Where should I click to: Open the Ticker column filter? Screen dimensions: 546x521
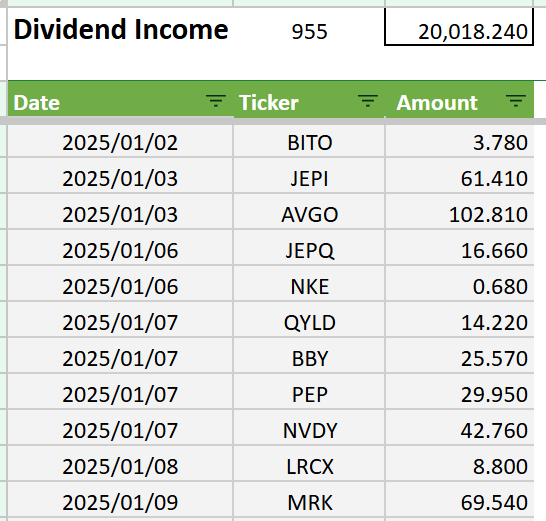(368, 101)
